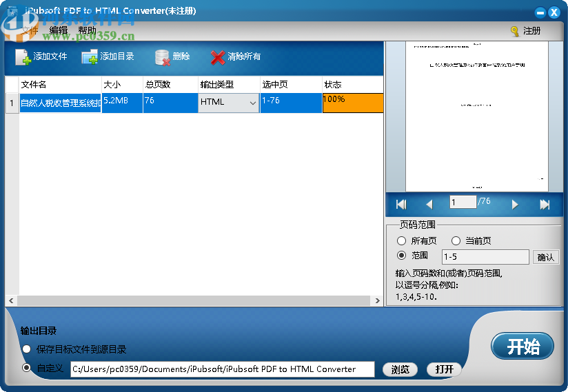Viewport: 568px width, 392px height.
Task: Click the 大小 column header
Action: tap(122, 85)
